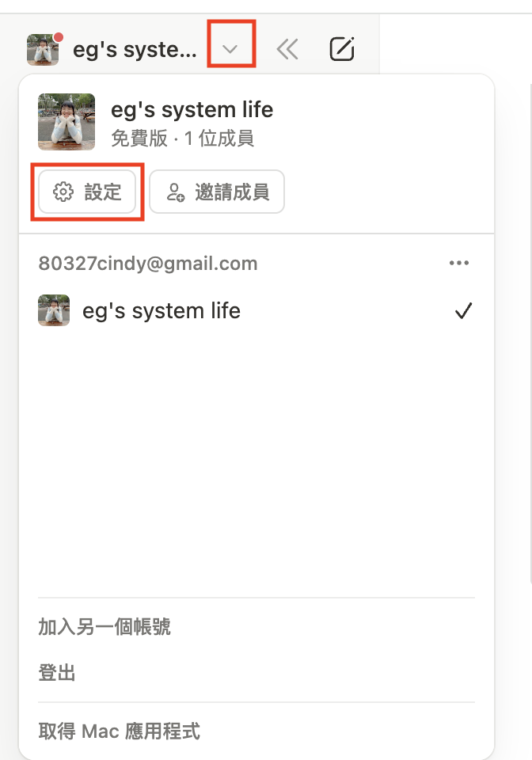Click the small workspace avatar in the top bar
This screenshot has width=532, height=760.
[x=43, y=50]
